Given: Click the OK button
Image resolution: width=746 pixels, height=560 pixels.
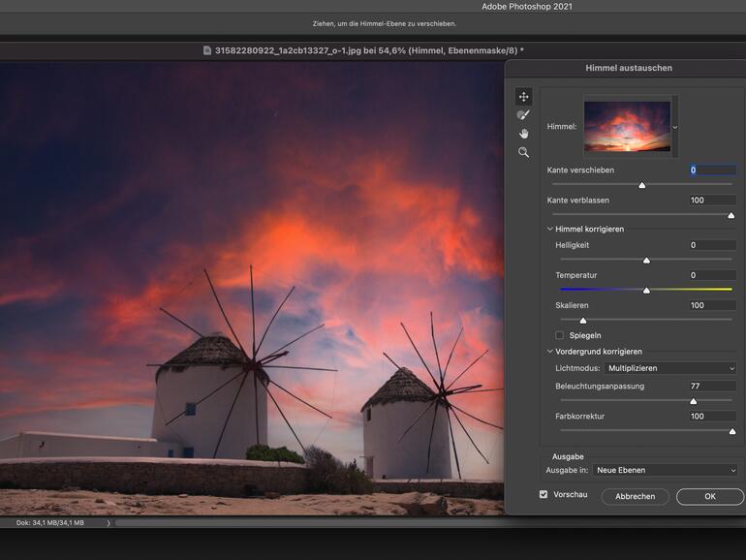Looking at the screenshot, I should click(710, 496).
